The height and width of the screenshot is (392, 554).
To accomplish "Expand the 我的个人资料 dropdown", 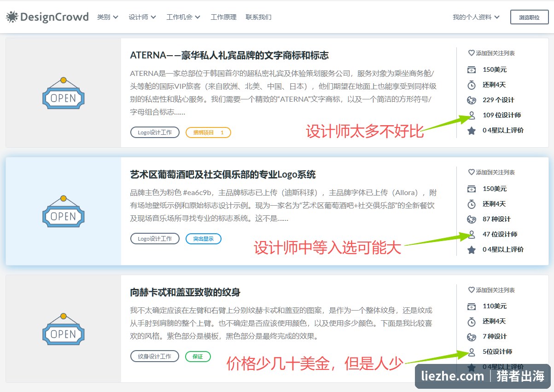I will [476, 17].
